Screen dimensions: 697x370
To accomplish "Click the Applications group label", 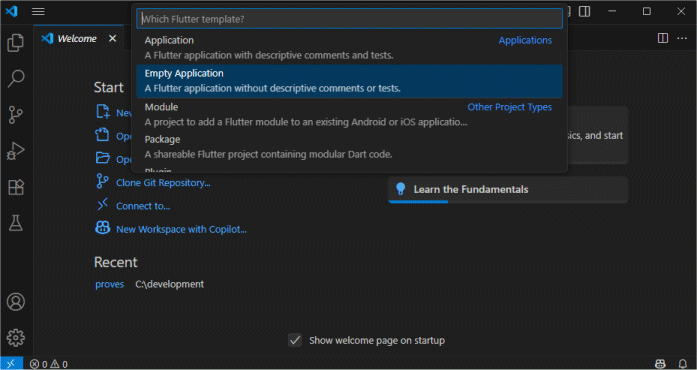I will coord(525,40).
